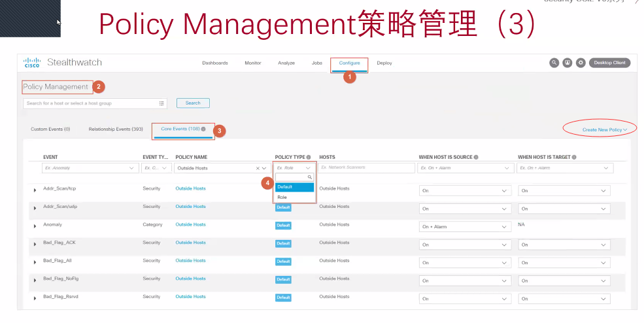Click the WHEN HOST IS TARGET info icon
The image size is (644, 323).
pyautogui.click(x=574, y=157)
